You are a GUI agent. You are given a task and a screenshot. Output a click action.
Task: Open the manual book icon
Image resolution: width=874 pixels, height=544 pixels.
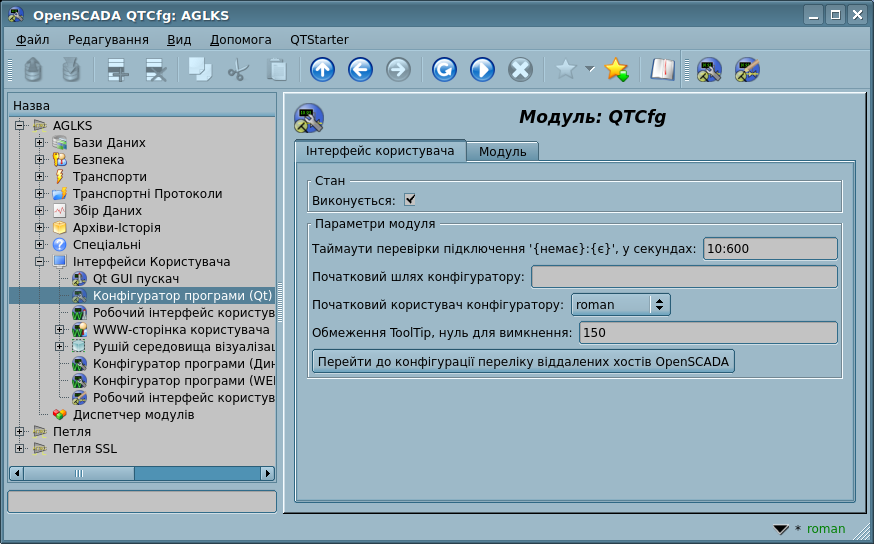662,69
